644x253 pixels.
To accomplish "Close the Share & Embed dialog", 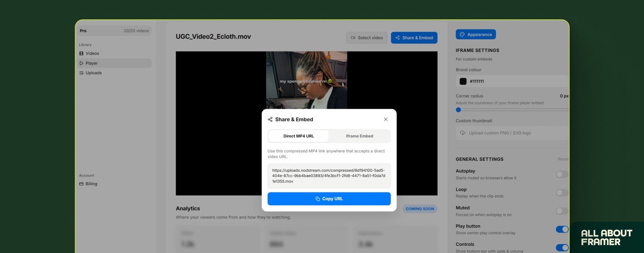I will 386,119.
